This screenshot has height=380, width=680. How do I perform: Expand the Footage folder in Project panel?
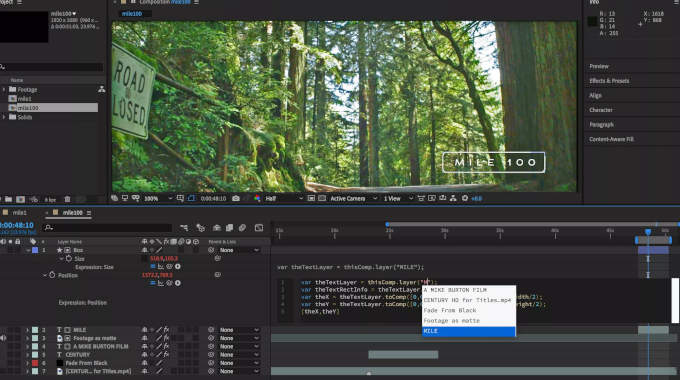pyautogui.click(x=4, y=89)
